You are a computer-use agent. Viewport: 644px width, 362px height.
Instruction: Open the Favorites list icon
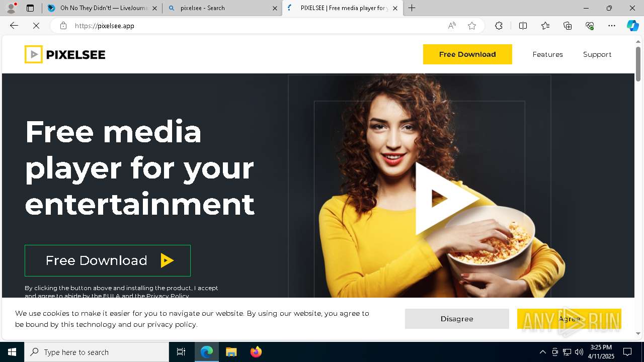(545, 26)
